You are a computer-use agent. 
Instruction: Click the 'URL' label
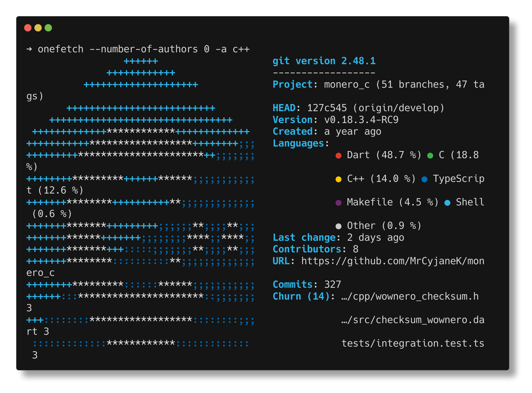point(281,261)
